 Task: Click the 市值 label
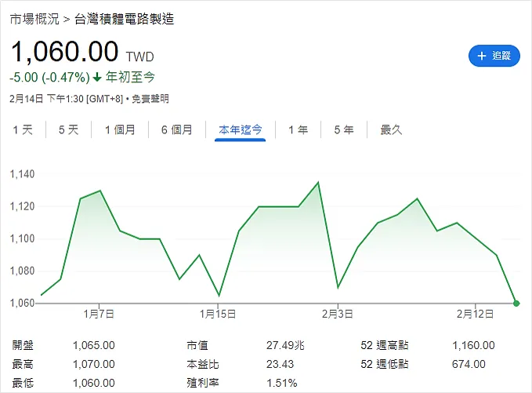[x=197, y=345]
